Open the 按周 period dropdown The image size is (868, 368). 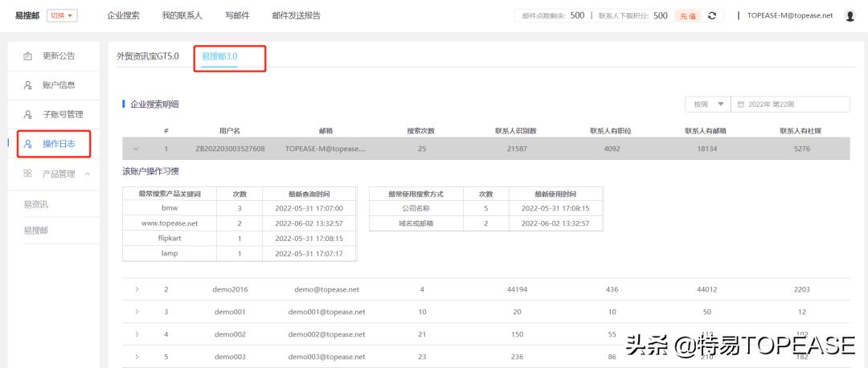coord(708,104)
